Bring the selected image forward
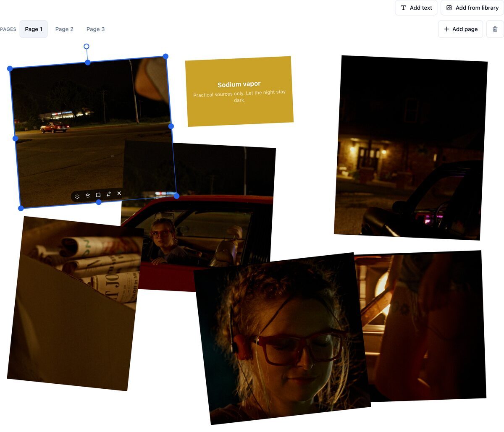 pos(87,195)
